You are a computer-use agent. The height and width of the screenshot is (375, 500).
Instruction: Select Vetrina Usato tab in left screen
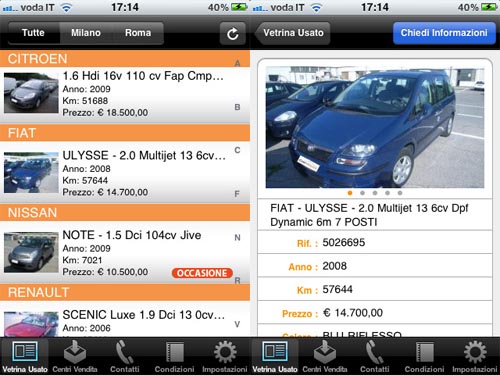coord(25,356)
